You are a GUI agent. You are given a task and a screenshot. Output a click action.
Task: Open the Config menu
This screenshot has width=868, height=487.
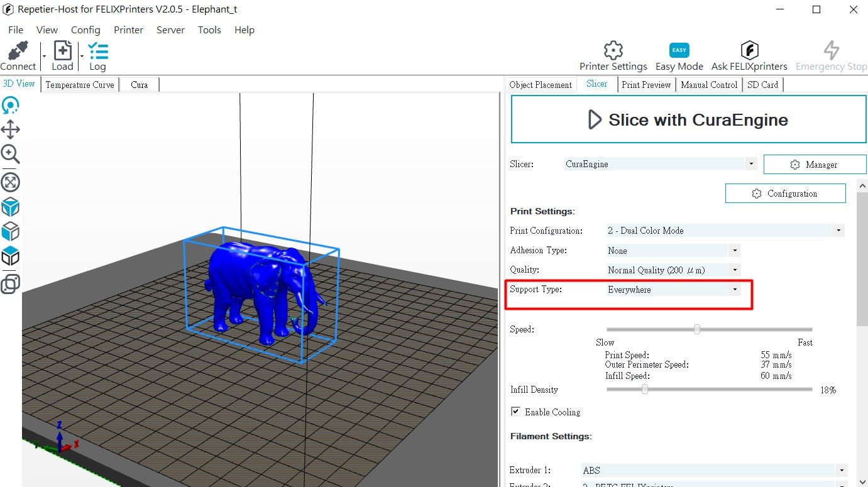(85, 30)
